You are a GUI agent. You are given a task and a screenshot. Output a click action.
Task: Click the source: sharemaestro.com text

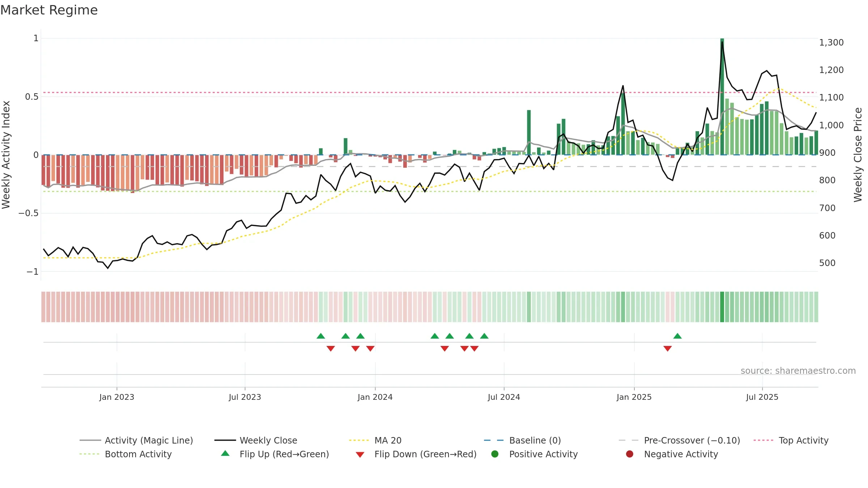point(798,371)
